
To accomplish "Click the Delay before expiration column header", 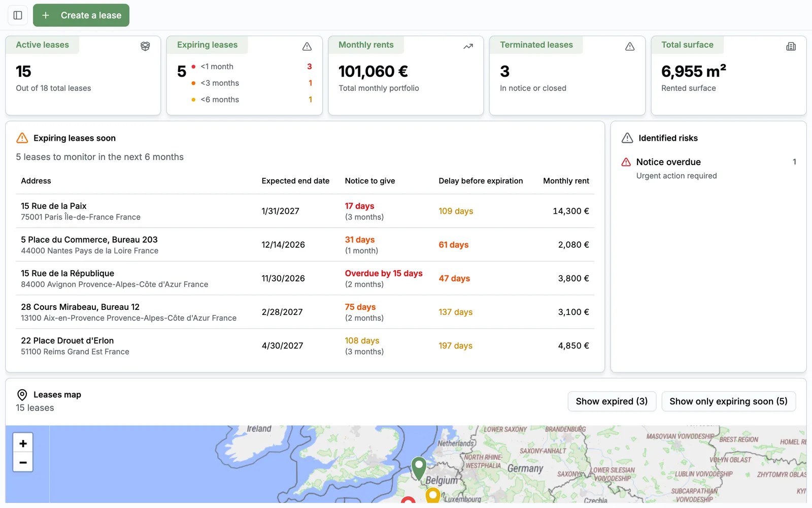I will coord(481,181).
